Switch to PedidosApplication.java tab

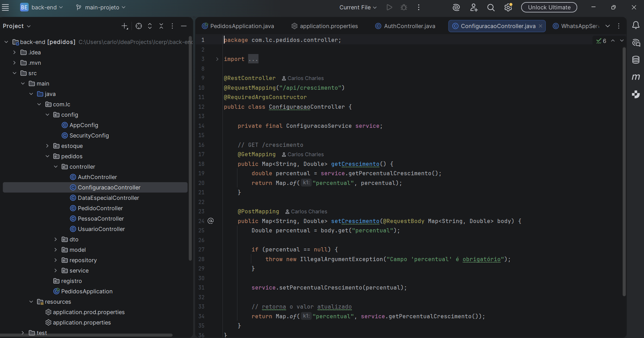[238, 26]
